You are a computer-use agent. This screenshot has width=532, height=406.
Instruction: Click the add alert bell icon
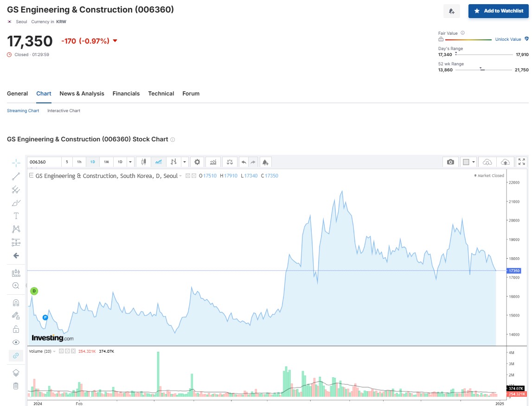(265, 162)
